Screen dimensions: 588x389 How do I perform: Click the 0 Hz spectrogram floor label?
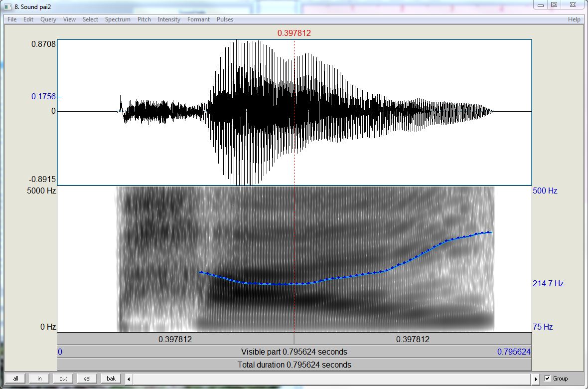pyautogui.click(x=48, y=327)
